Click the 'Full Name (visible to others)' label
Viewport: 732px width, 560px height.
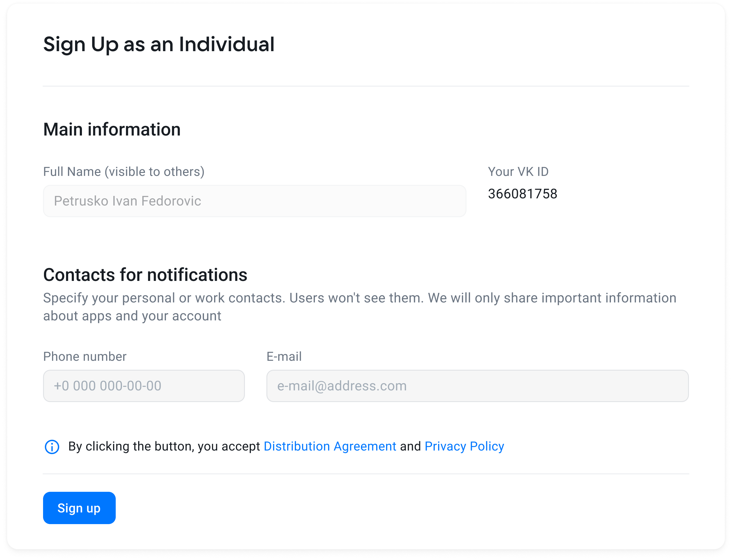coord(124,172)
